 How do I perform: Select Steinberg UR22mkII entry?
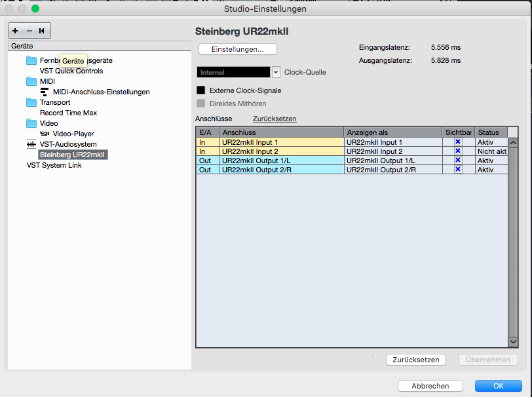[72, 155]
